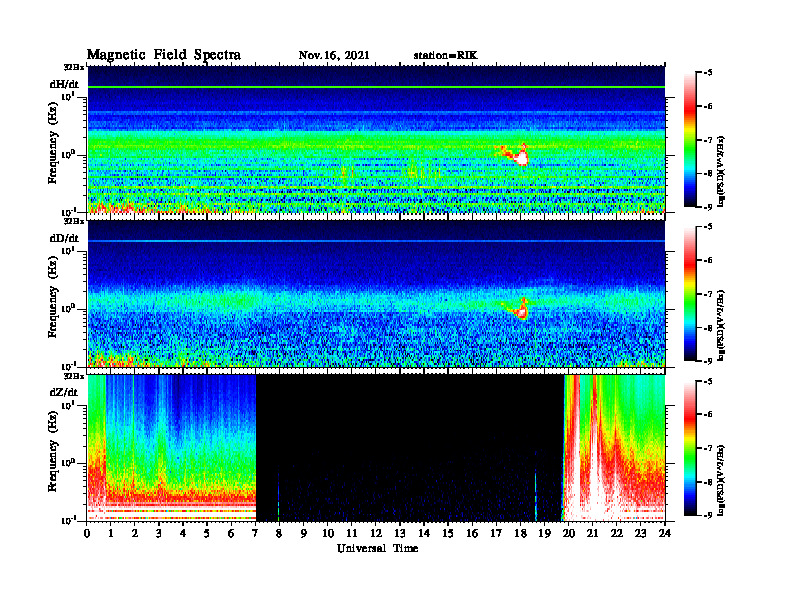Click hour tick label "20" on time axis
This screenshot has height=612, width=792.
click(568, 534)
